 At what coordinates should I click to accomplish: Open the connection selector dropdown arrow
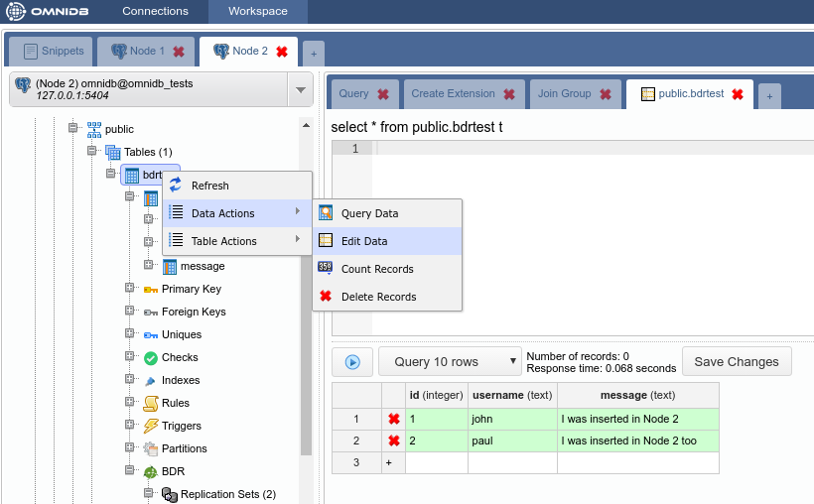click(x=301, y=90)
